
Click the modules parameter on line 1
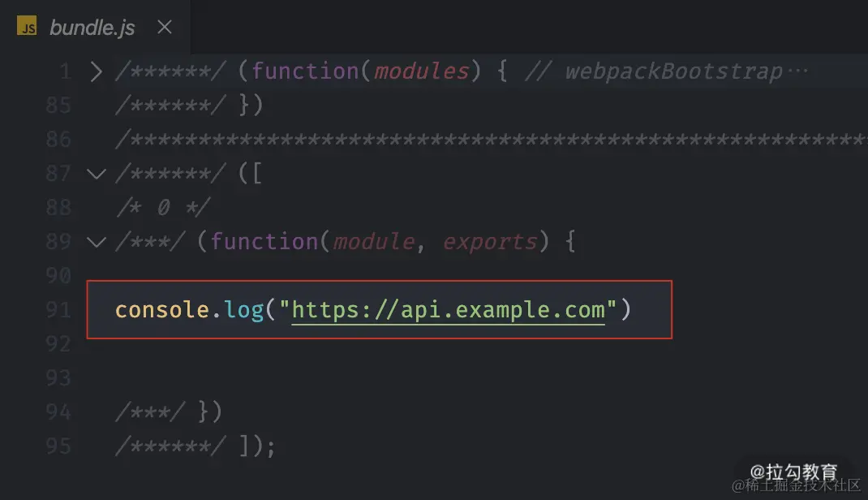click(422, 71)
